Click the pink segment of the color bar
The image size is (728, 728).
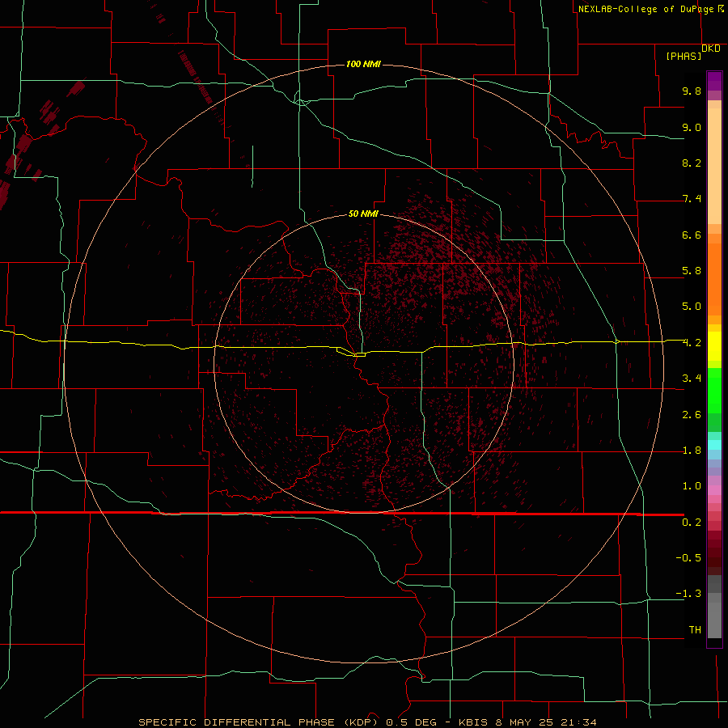pos(714,489)
